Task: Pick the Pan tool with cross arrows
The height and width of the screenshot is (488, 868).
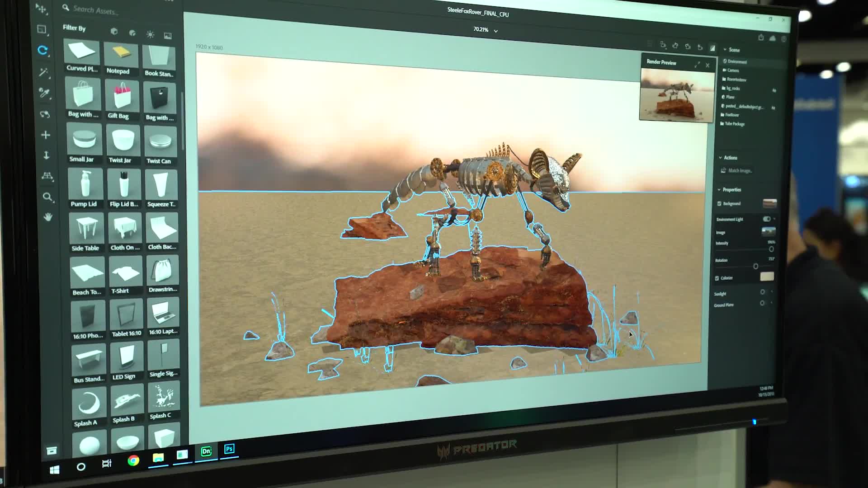Action: click(46, 135)
